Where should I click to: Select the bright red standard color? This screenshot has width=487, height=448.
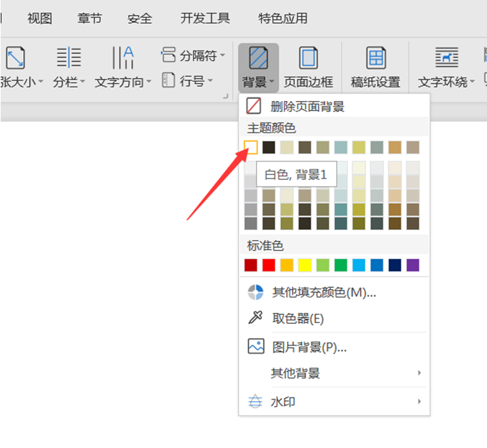269,265
